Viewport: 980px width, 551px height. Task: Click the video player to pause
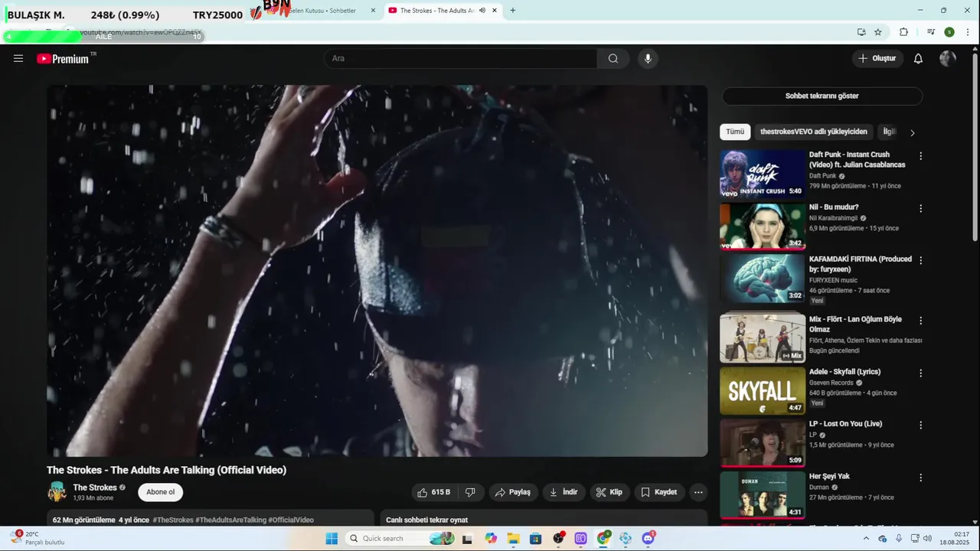377,271
